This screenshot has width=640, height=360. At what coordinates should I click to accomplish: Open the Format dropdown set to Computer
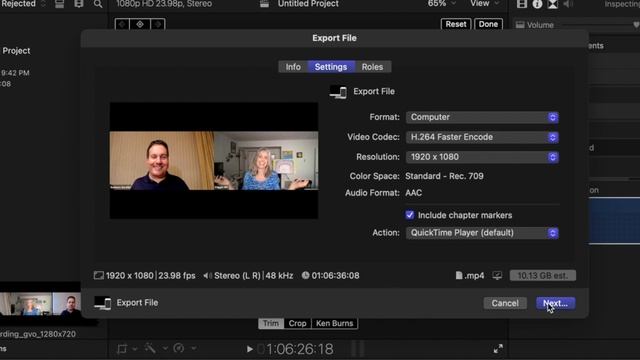[x=482, y=117]
